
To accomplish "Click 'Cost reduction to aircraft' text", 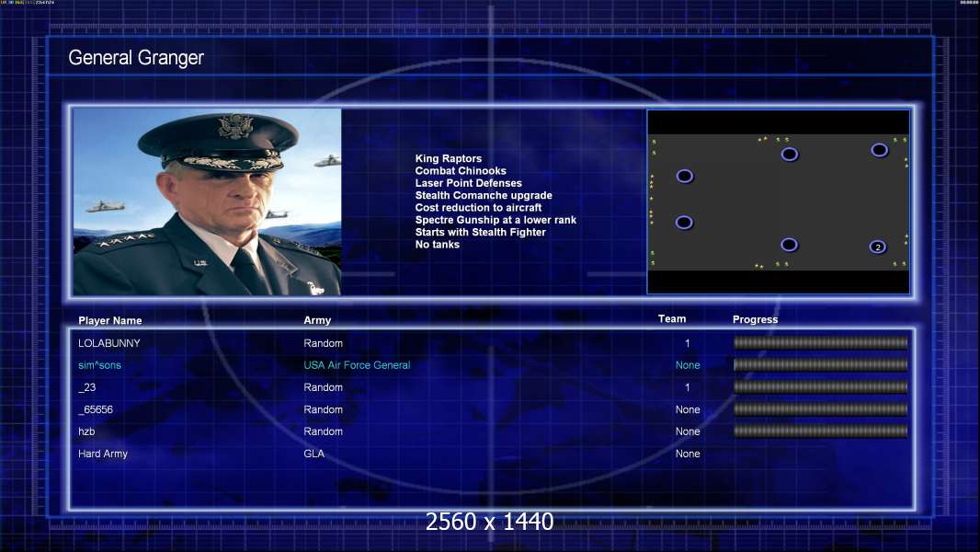I will click(478, 208).
